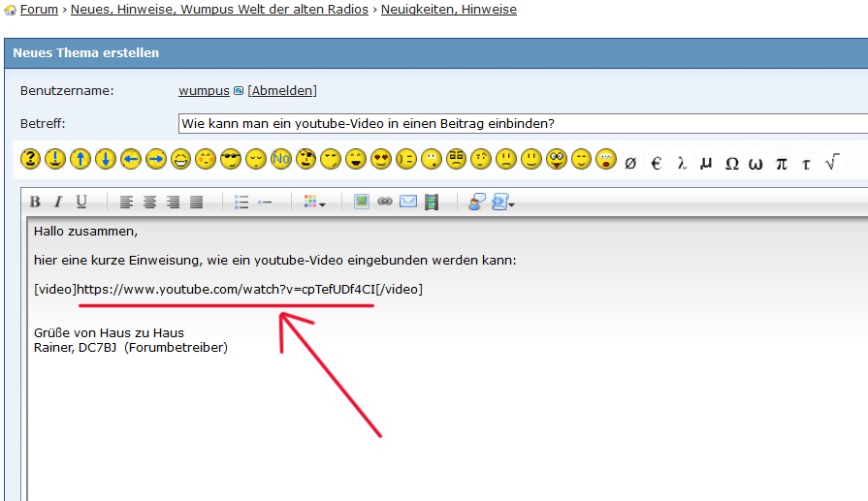The height and width of the screenshot is (501, 868).
Task: Center align the text
Action: [149, 202]
